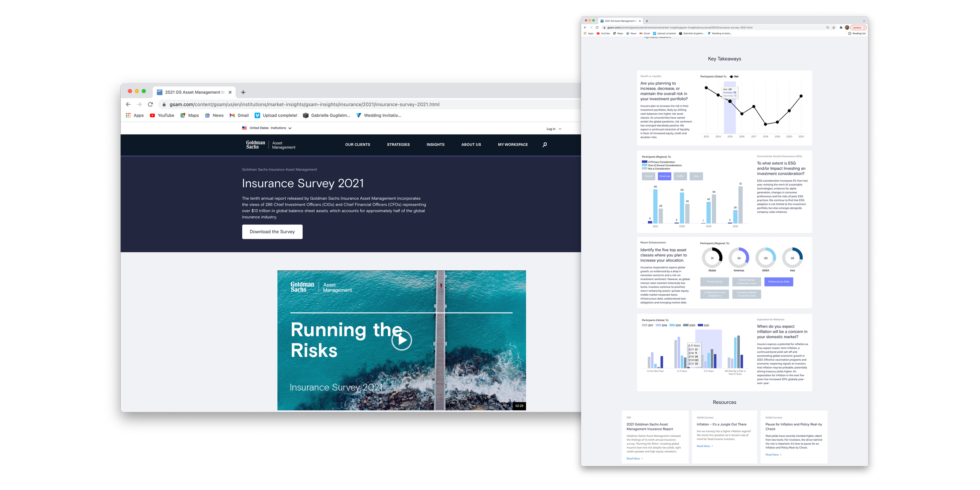980x490 pixels.
Task: Go back in the right browser window
Action: pos(585,27)
